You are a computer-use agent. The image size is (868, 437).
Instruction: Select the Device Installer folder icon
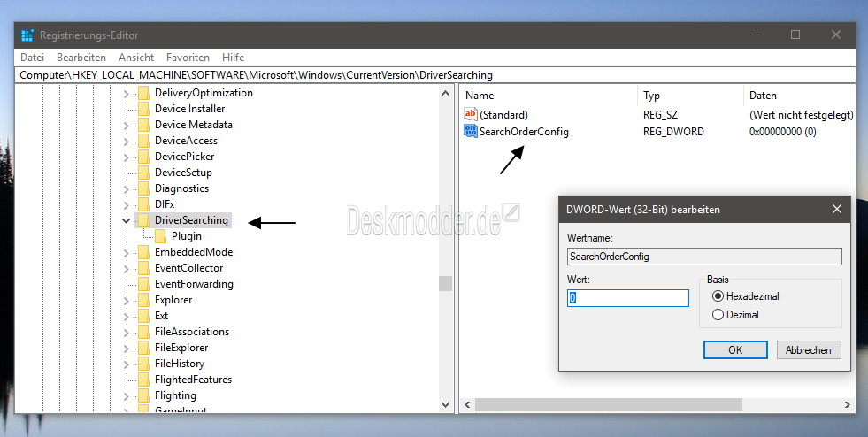tap(143, 109)
